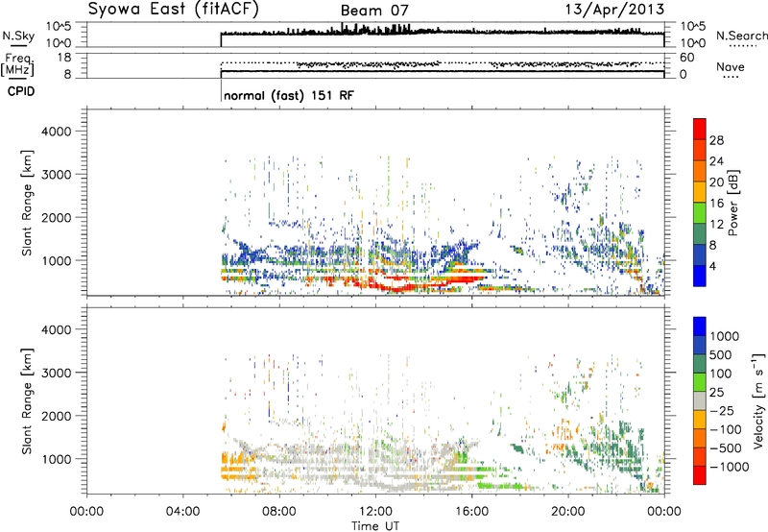Click the '16:00' time axis label
This screenshot has height=532, width=768.
point(471,512)
